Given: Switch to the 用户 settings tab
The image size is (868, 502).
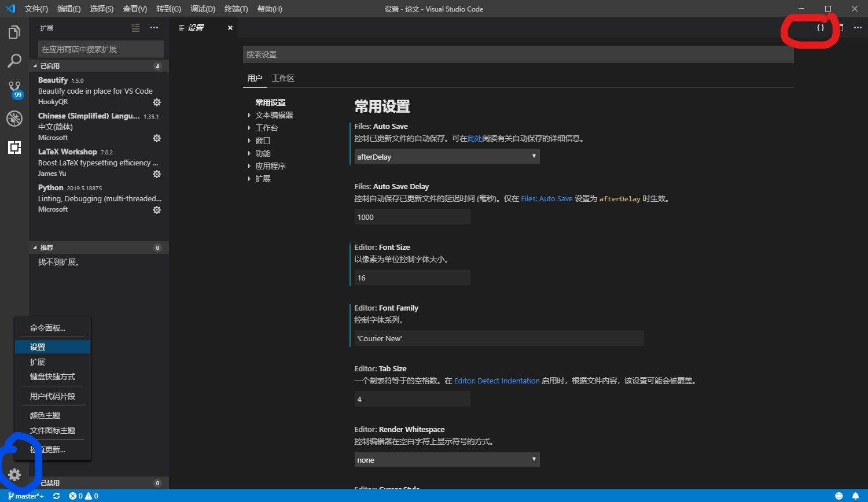Looking at the screenshot, I should tap(255, 78).
